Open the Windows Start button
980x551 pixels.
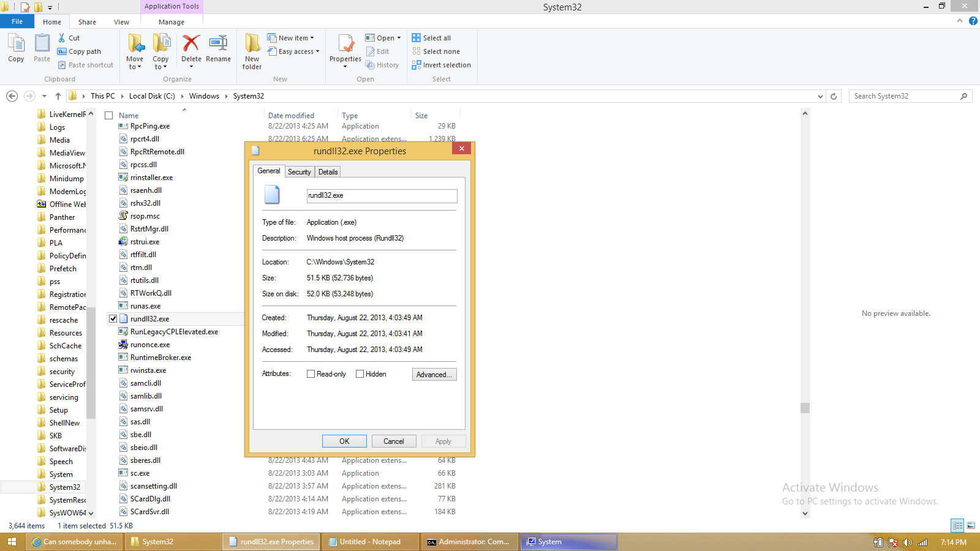[12, 542]
